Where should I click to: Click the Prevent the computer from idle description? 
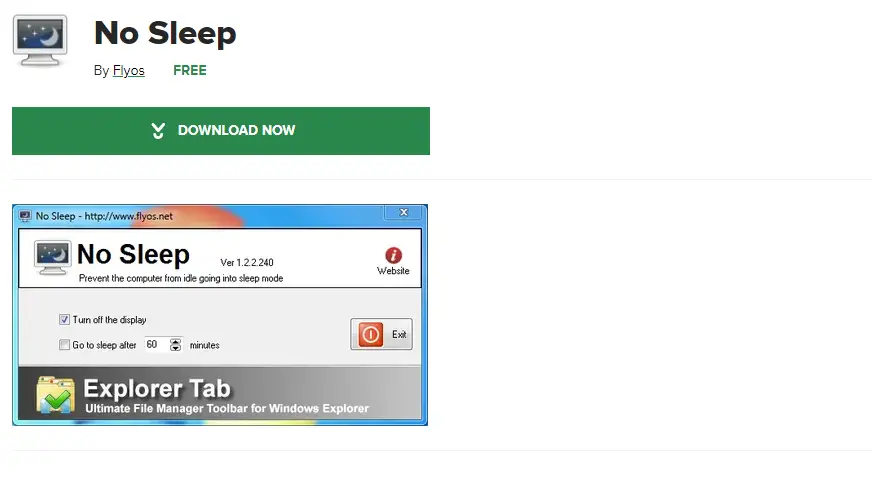click(181, 278)
